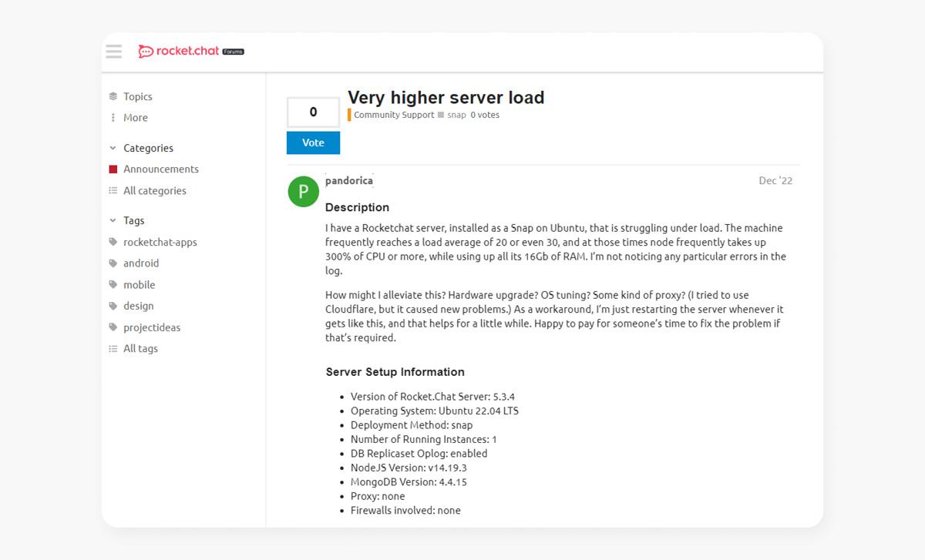The image size is (925, 560).
Task: Open the Topics sidebar link
Action: tap(138, 96)
